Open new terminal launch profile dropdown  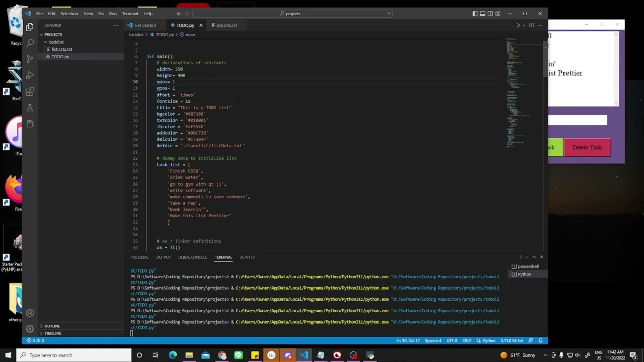pyautogui.click(x=527, y=257)
